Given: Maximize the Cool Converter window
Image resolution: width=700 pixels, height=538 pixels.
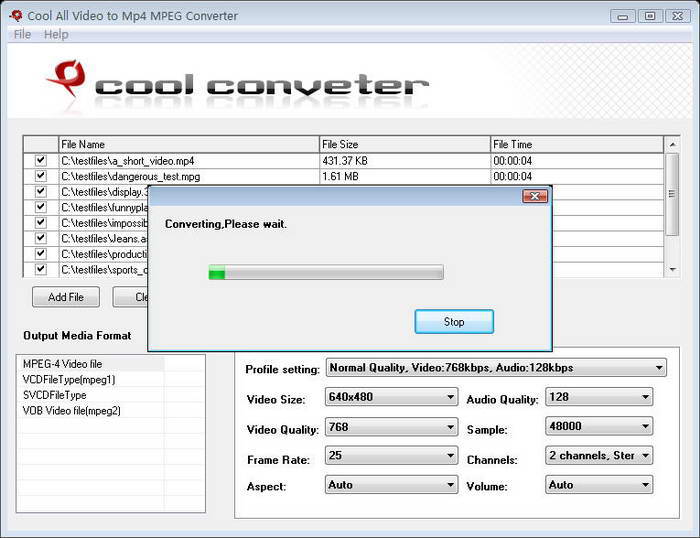Looking at the screenshot, I should (650, 16).
